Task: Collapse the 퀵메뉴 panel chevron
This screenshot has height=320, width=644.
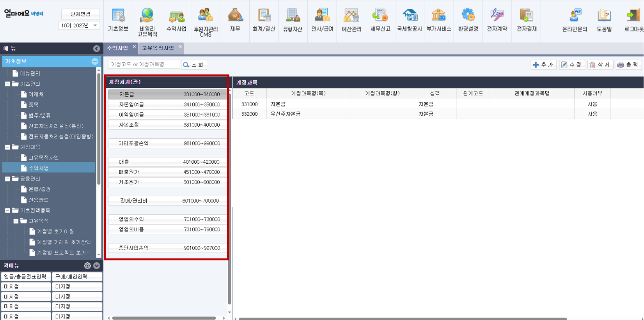Action: (97, 265)
